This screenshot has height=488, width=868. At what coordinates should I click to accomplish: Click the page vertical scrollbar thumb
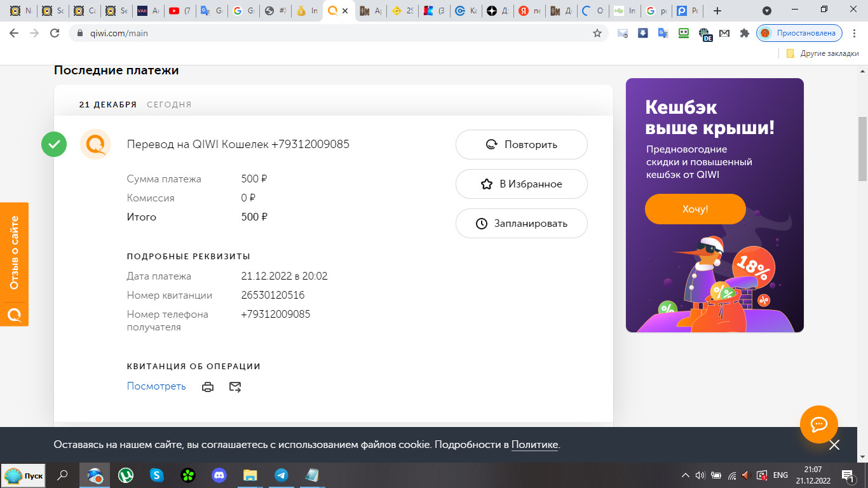862,149
